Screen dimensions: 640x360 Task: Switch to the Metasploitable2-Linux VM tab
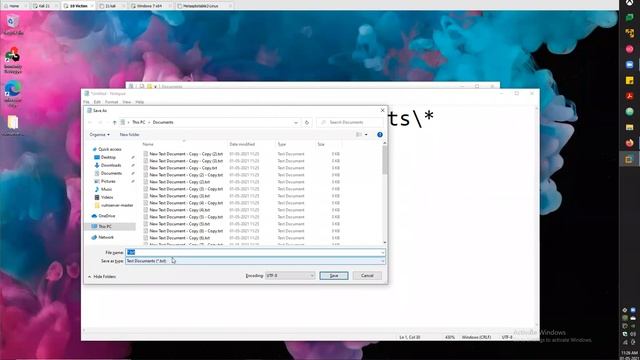click(203, 6)
